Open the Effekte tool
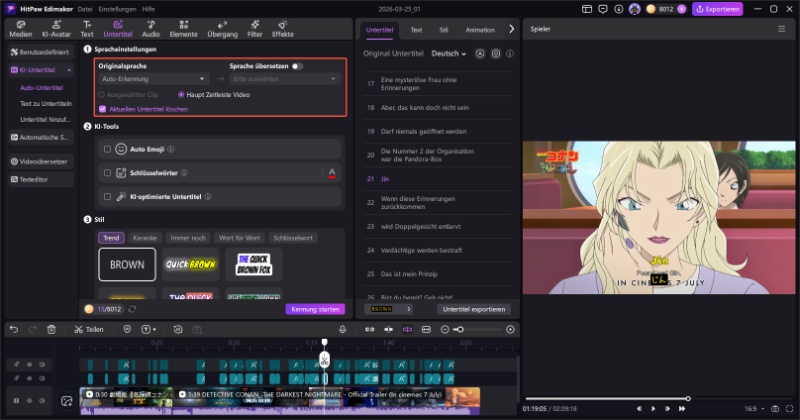 [x=283, y=29]
